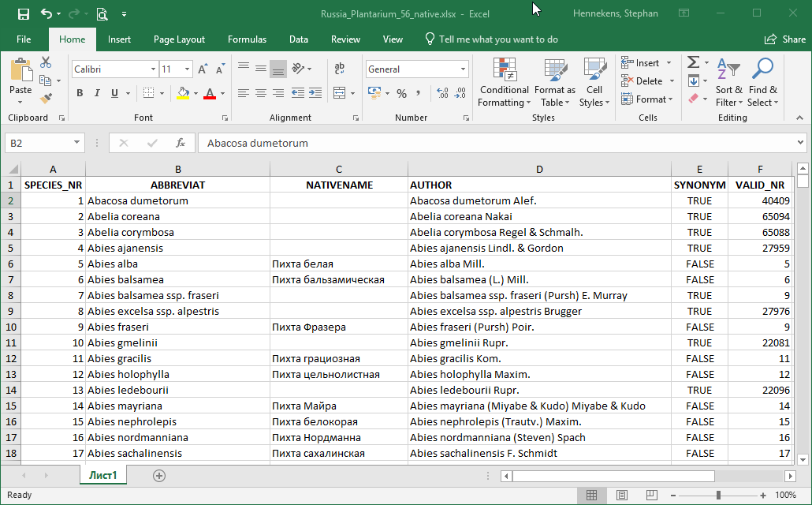The height and width of the screenshot is (505, 812).
Task: Toggle middle vertical alignment button
Action: tap(260, 69)
